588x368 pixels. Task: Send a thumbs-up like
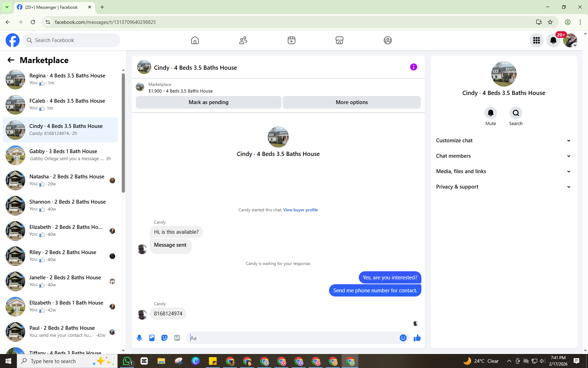click(x=417, y=338)
